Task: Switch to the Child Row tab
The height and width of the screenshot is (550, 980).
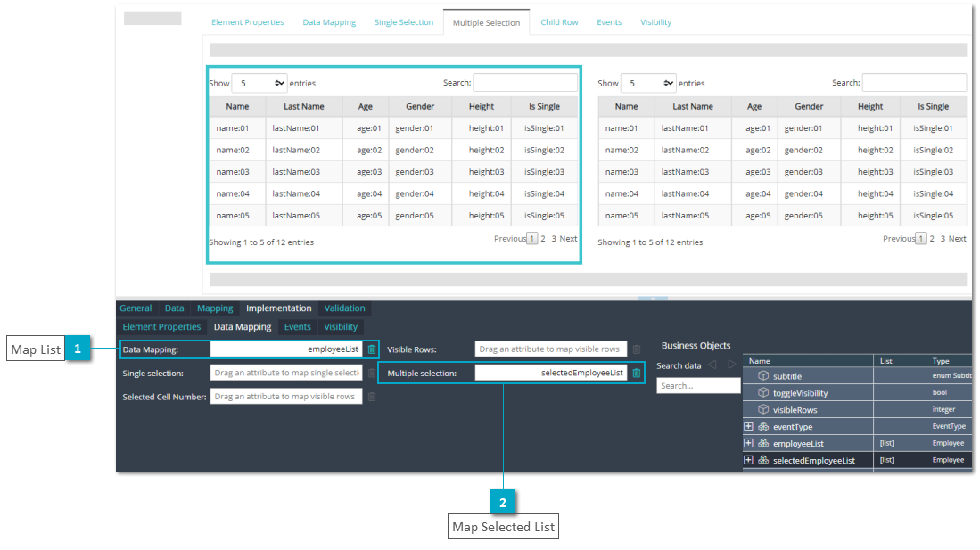Action: pos(559,22)
